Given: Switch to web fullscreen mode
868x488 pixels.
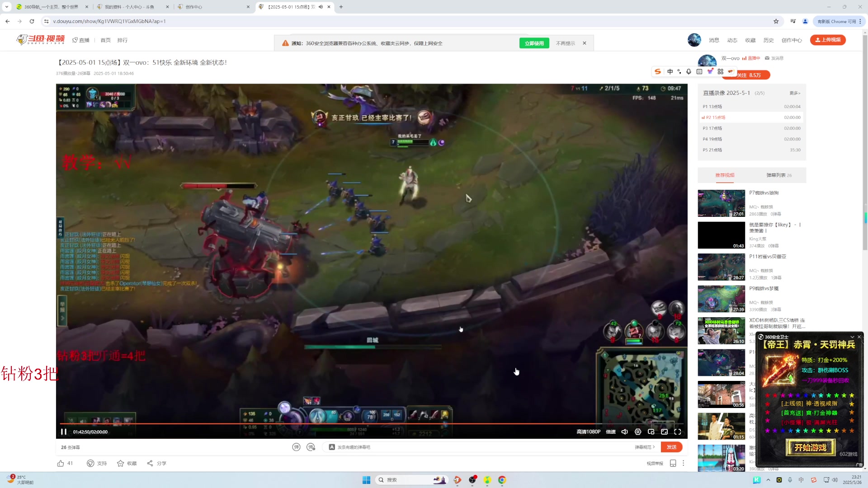Looking at the screenshot, I should (664, 432).
